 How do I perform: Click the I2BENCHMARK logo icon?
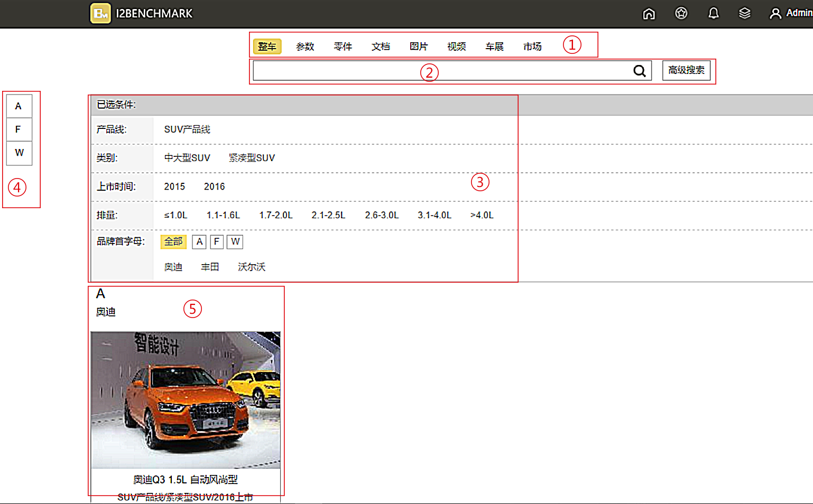click(100, 13)
